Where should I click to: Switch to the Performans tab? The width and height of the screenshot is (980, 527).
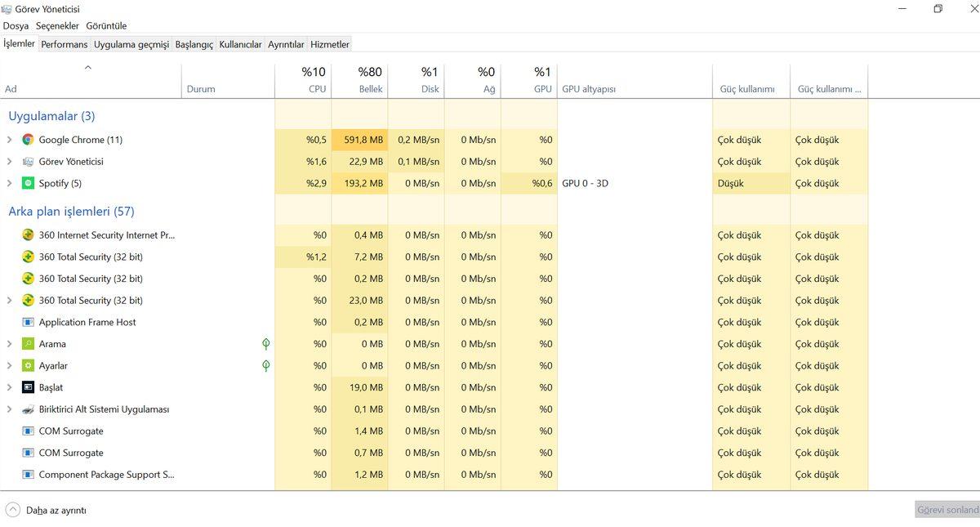64,44
